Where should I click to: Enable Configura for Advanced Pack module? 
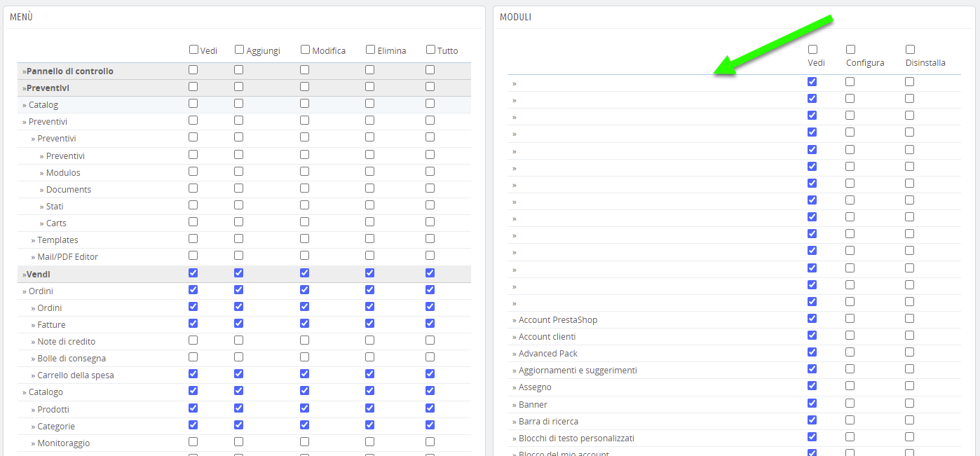[850, 352]
